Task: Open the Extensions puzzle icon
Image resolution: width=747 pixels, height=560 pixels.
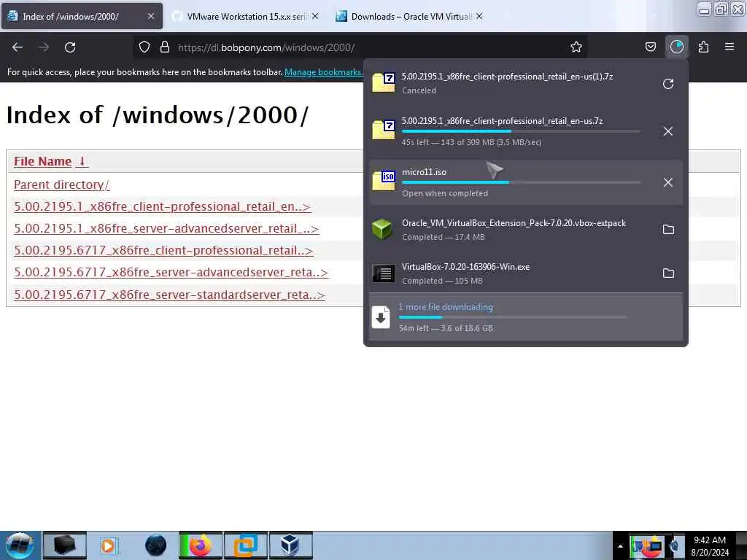Action: point(703,47)
